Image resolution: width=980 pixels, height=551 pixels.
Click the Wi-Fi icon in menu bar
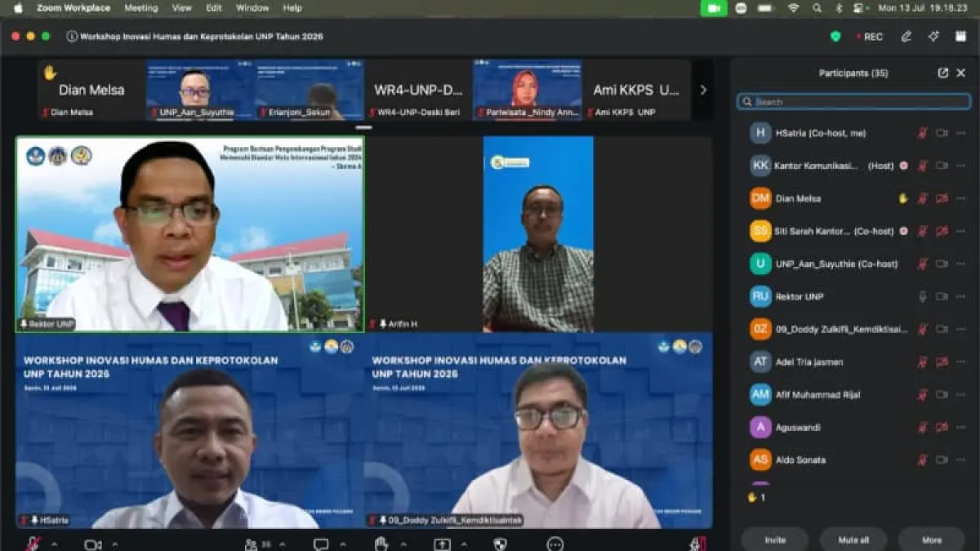(x=793, y=8)
